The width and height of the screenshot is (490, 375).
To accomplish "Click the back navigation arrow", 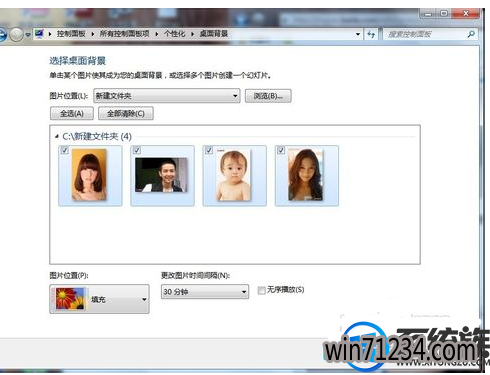I will point(3,34).
